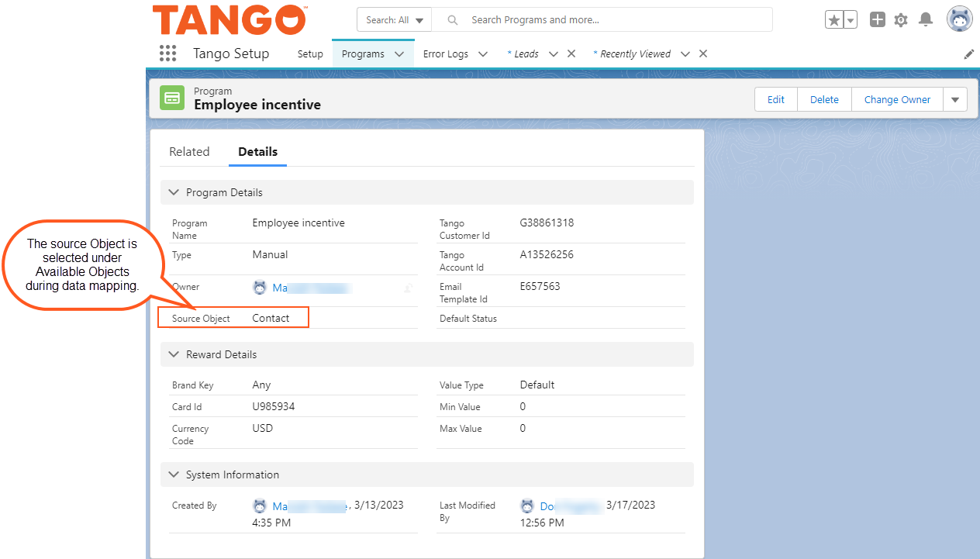Switch to the Related tab
Screen dimensions: 980x559
[x=189, y=151]
